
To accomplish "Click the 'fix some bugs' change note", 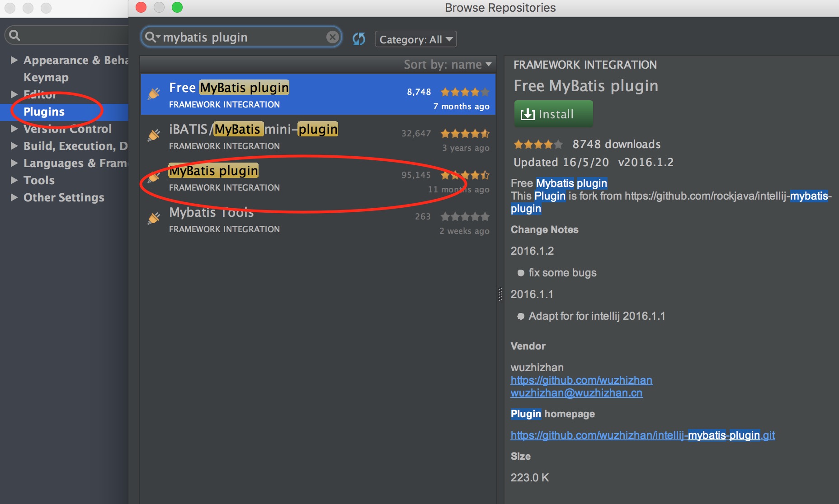I will coord(562,273).
